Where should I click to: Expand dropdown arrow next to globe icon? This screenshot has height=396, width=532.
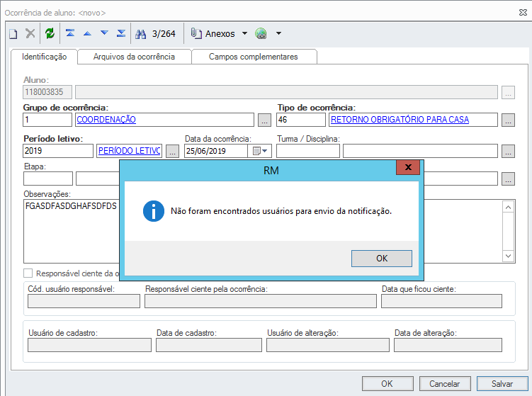(278, 33)
